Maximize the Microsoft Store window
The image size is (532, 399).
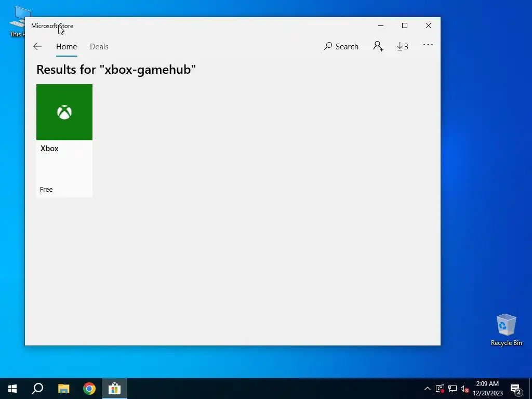[x=404, y=25]
